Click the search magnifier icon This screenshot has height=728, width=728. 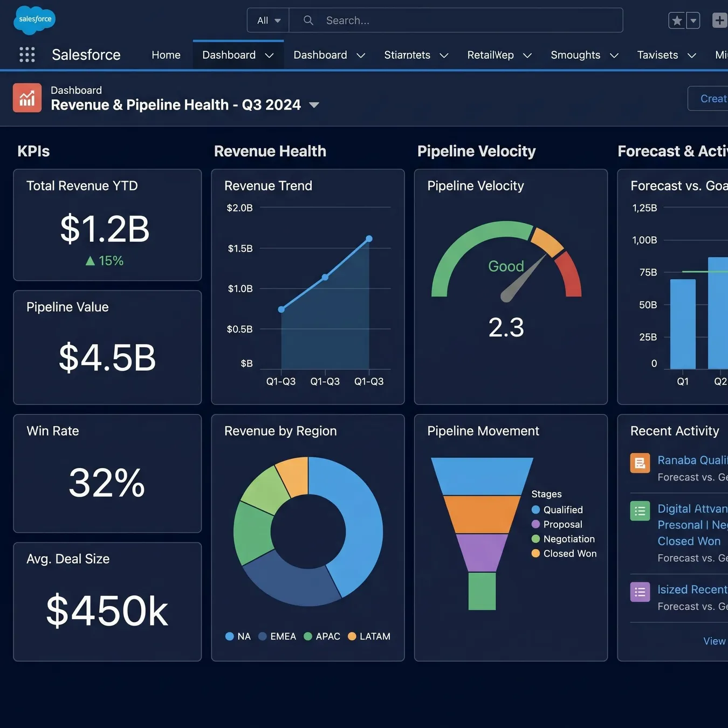pos(308,20)
